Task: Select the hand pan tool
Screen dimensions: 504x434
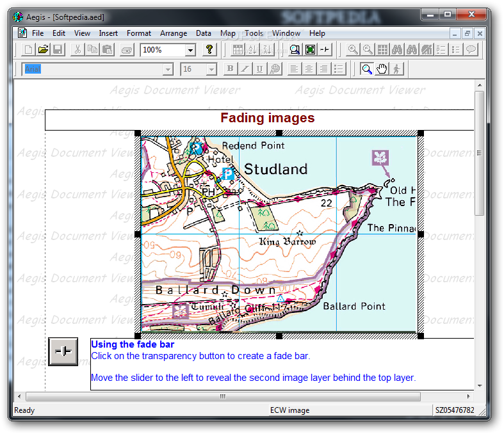Action: pyautogui.click(x=382, y=69)
